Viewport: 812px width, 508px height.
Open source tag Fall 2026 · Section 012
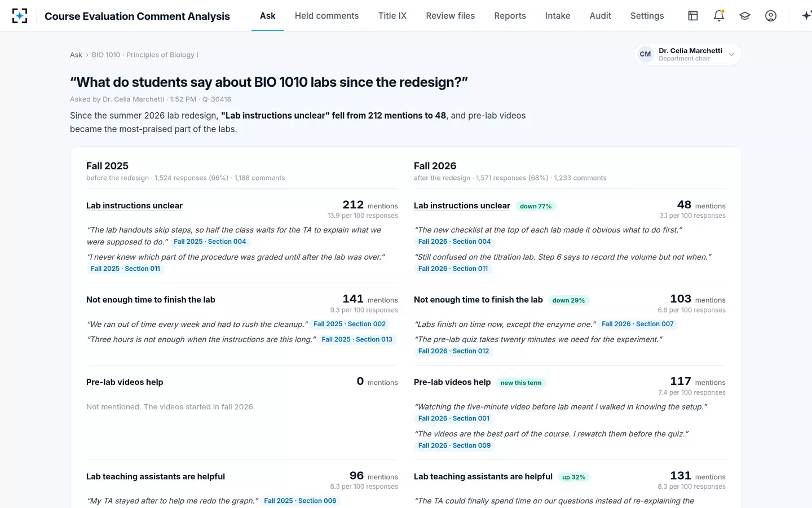point(454,351)
